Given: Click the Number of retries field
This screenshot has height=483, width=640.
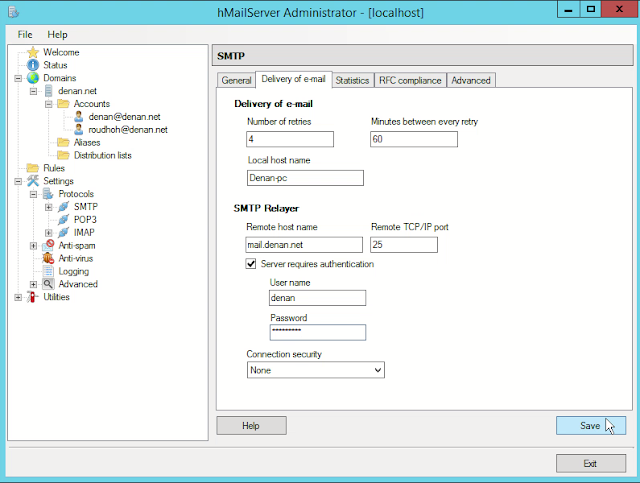Looking at the screenshot, I should pyautogui.click(x=290, y=139).
